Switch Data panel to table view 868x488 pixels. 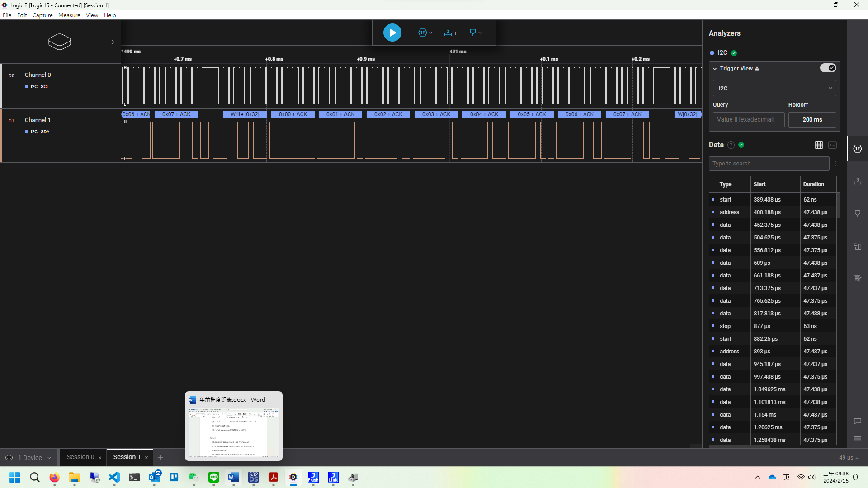(819, 145)
